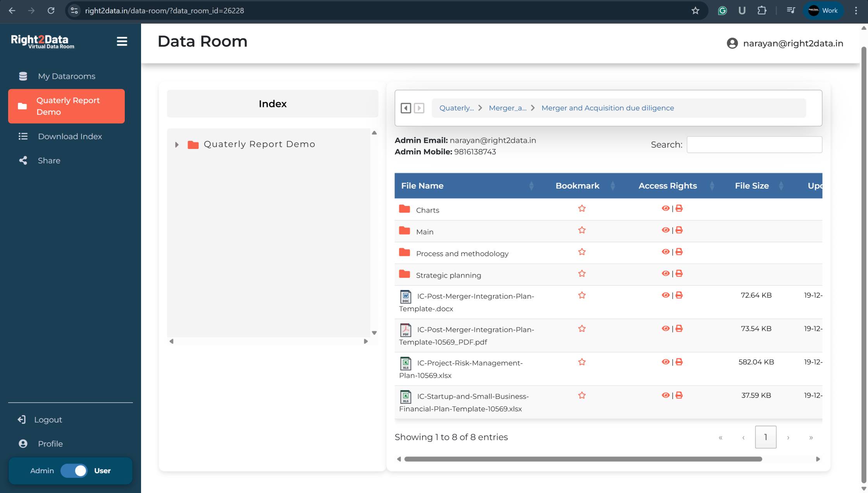This screenshot has height=493, width=868.
Task: Click the print icon for the Strategic planning folder
Action: pyautogui.click(x=679, y=273)
